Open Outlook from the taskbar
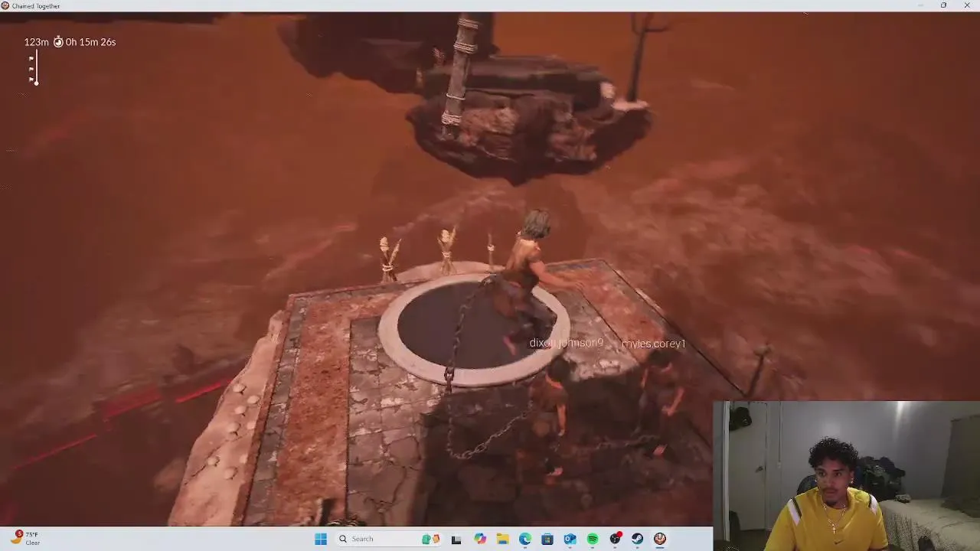The image size is (980, 551). click(x=570, y=539)
